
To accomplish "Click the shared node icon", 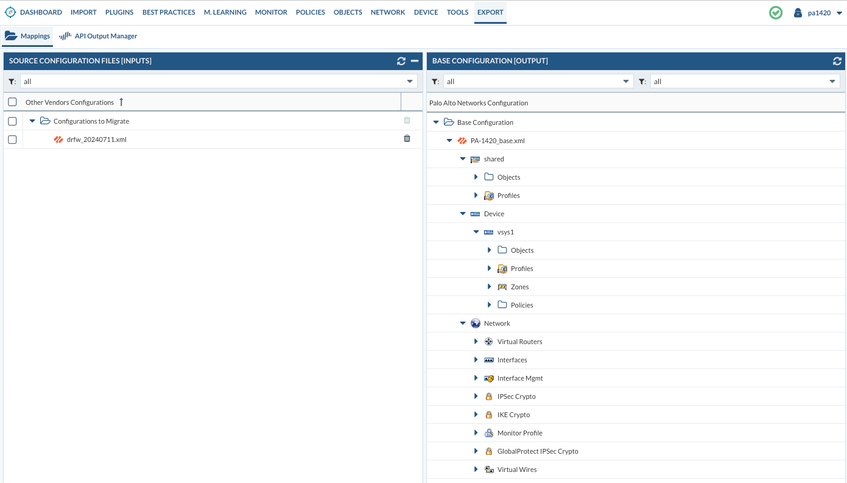I will 475,159.
